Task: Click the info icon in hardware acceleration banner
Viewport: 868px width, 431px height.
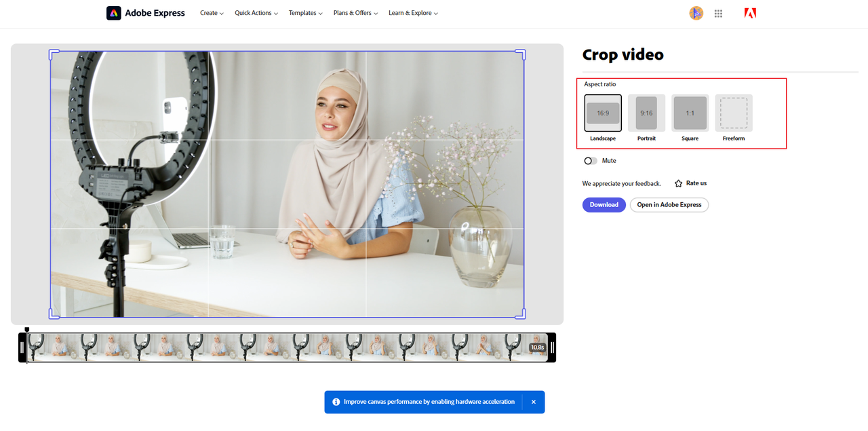Action: pyautogui.click(x=336, y=402)
